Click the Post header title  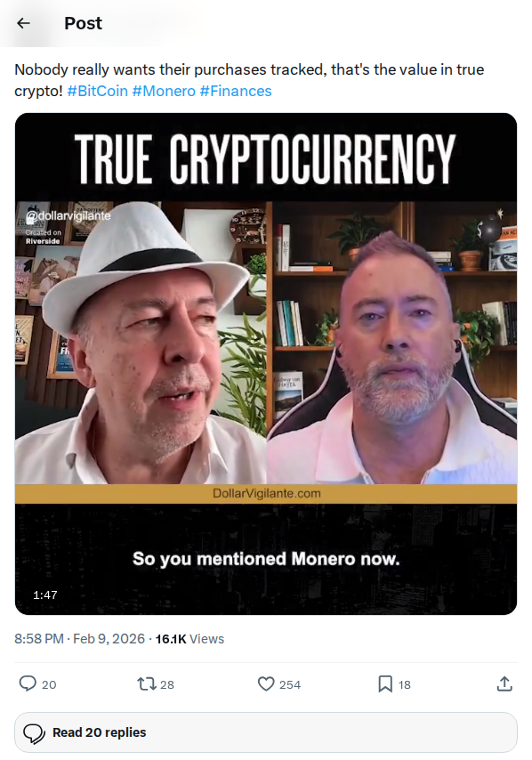(x=84, y=23)
